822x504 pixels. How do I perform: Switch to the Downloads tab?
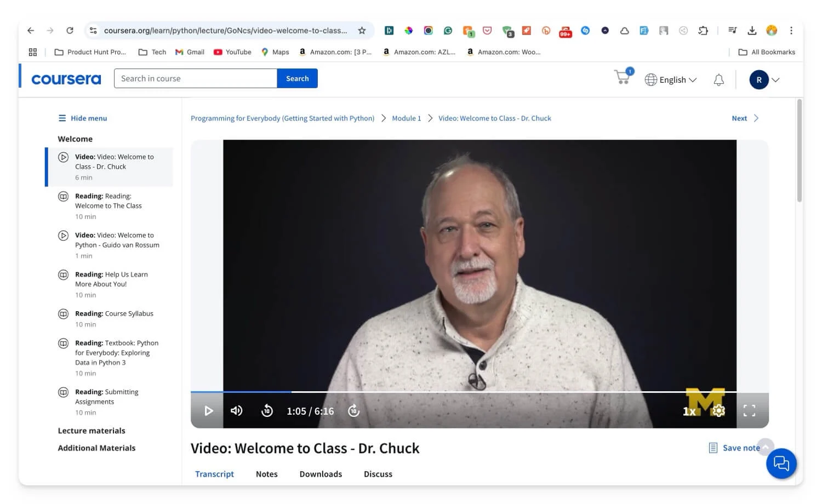[321, 474]
